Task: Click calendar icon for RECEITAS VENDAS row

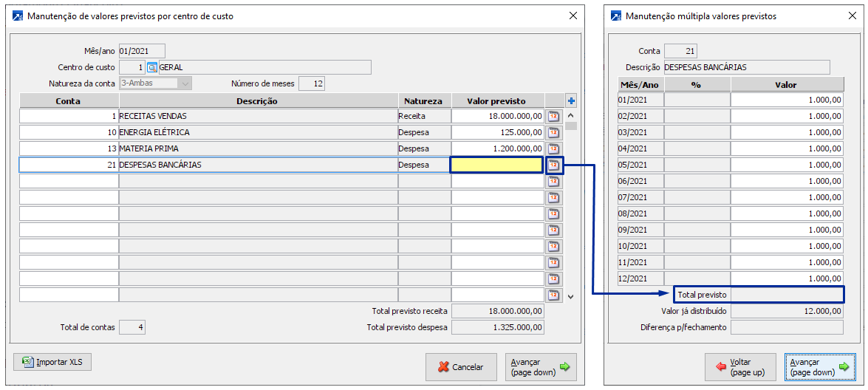Action: pos(553,116)
